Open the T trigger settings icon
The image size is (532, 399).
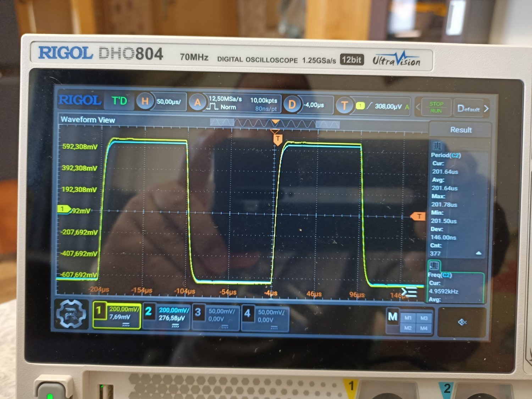(x=344, y=106)
